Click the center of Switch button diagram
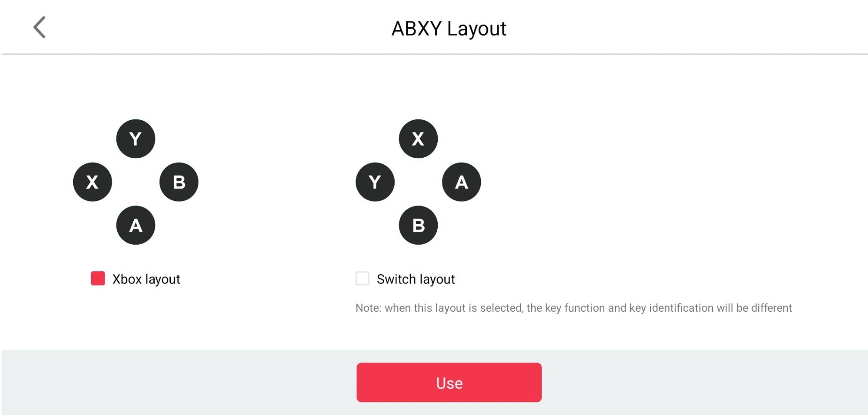868x415 pixels. tap(418, 182)
